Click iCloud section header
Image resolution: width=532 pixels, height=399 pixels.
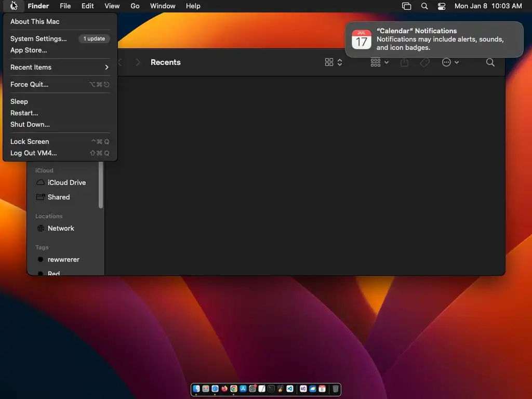[x=44, y=170]
